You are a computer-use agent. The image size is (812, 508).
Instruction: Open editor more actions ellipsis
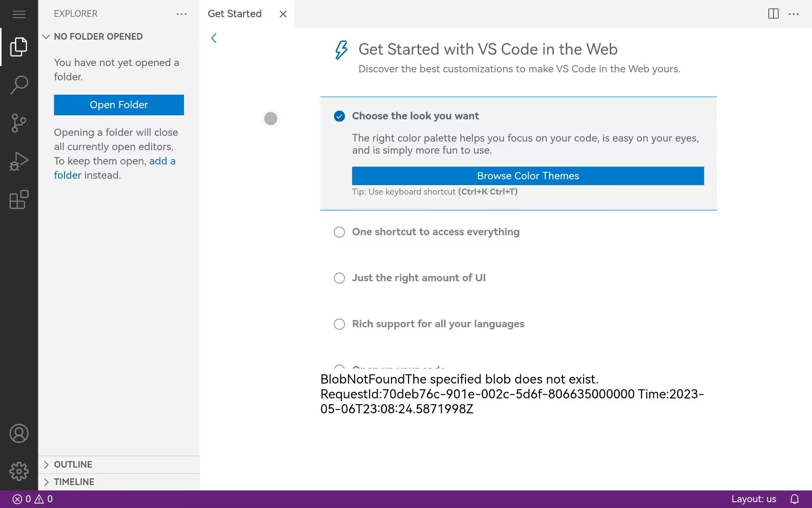(794, 14)
